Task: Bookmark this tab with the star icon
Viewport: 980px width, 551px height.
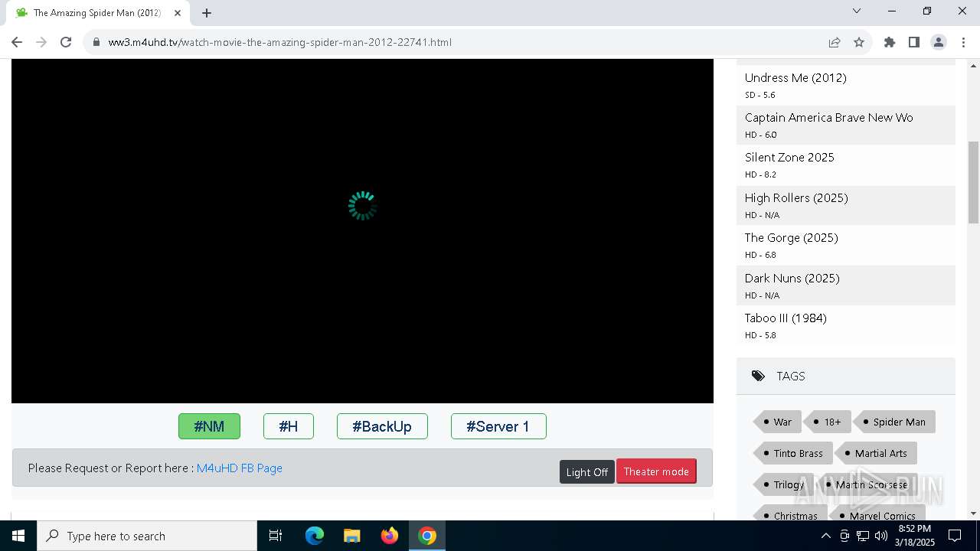Action: [859, 42]
